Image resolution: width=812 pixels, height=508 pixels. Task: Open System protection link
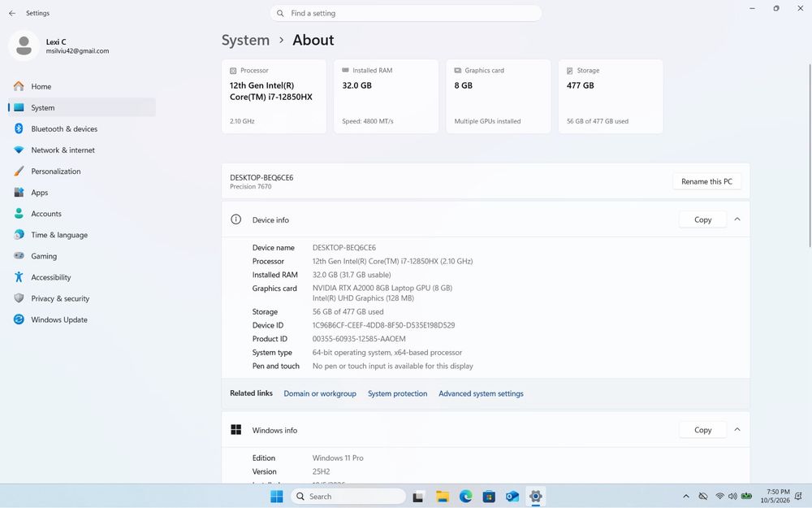(x=398, y=393)
